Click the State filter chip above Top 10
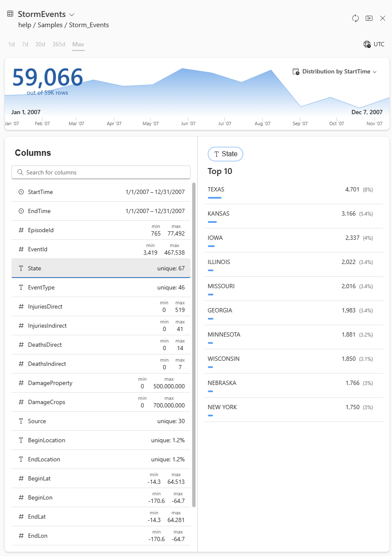This screenshot has height=556, width=392. pyautogui.click(x=225, y=154)
